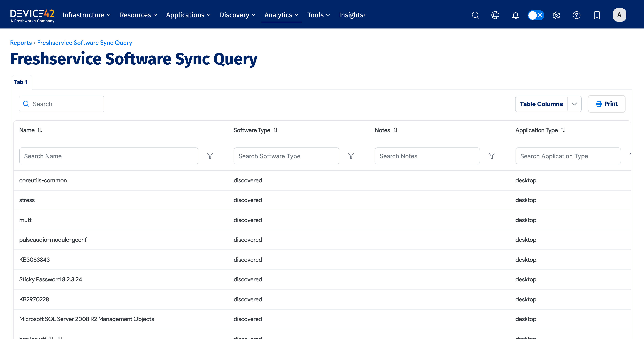Click 'desktop' in the KB3063843 row

tap(526, 260)
